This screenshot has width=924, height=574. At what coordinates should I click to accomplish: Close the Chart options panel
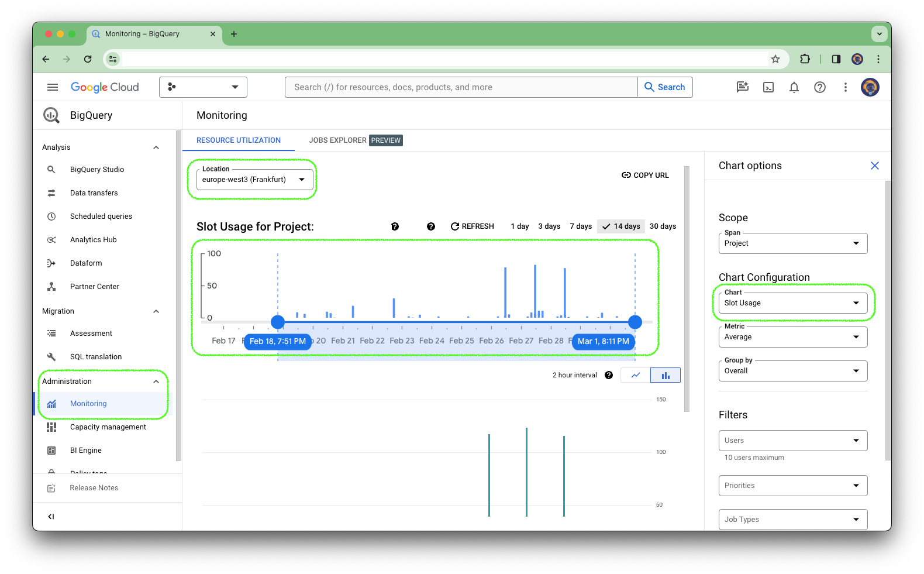pos(875,166)
